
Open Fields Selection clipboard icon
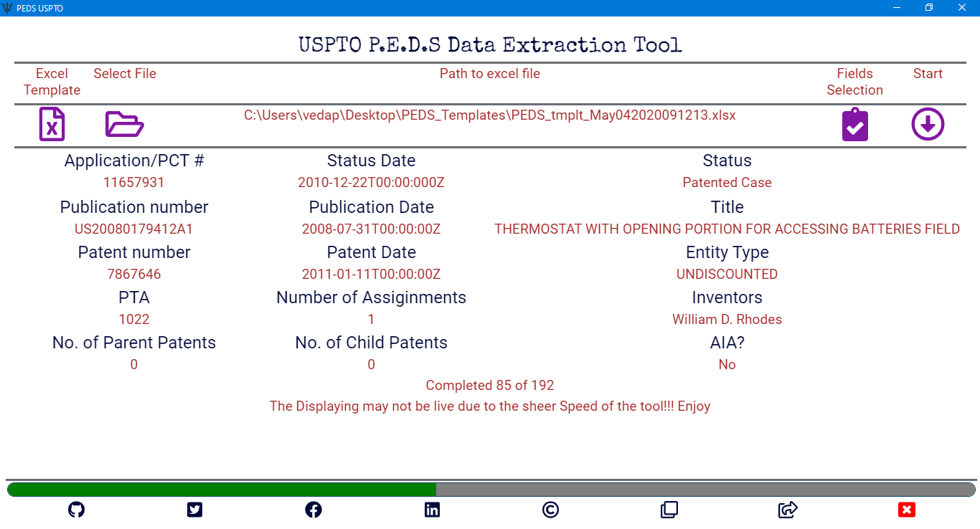[855, 125]
